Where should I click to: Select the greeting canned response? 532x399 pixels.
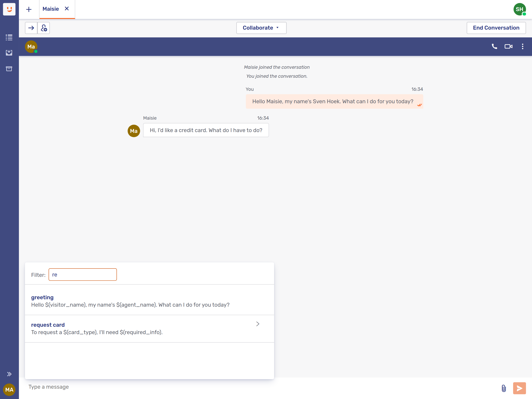click(130, 301)
